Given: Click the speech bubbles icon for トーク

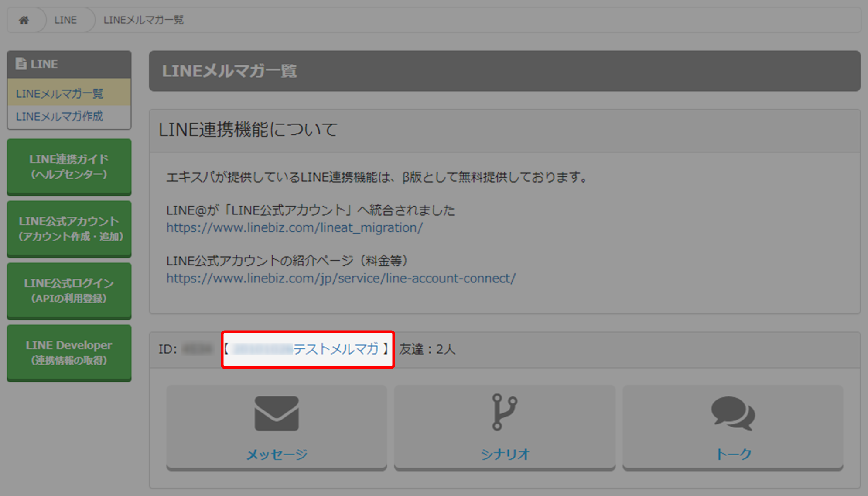Looking at the screenshot, I should click(733, 413).
